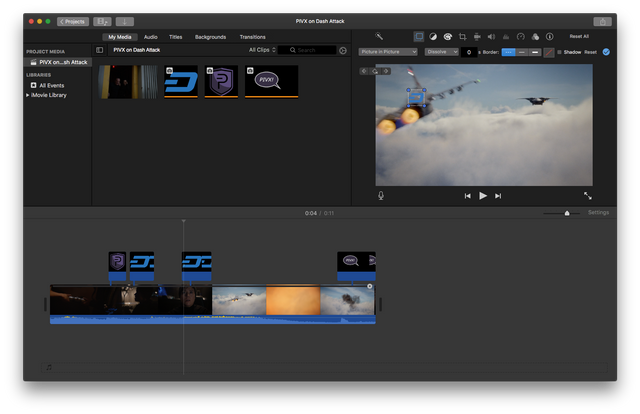The image size is (640, 414).
Task: Enable the Shadow checkbox
Action: [558, 52]
